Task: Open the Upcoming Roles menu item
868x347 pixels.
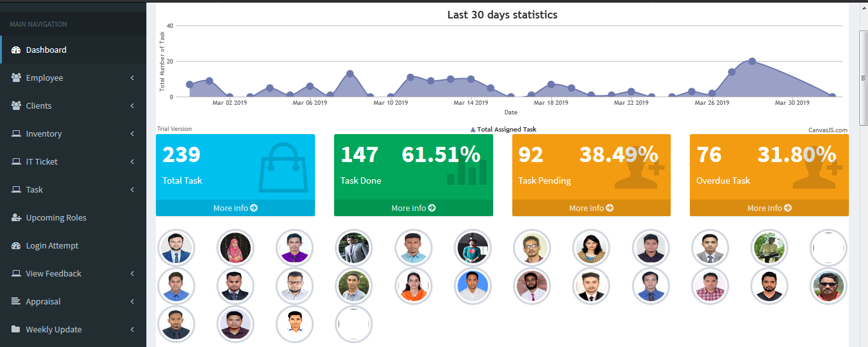Action: point(56,217)
